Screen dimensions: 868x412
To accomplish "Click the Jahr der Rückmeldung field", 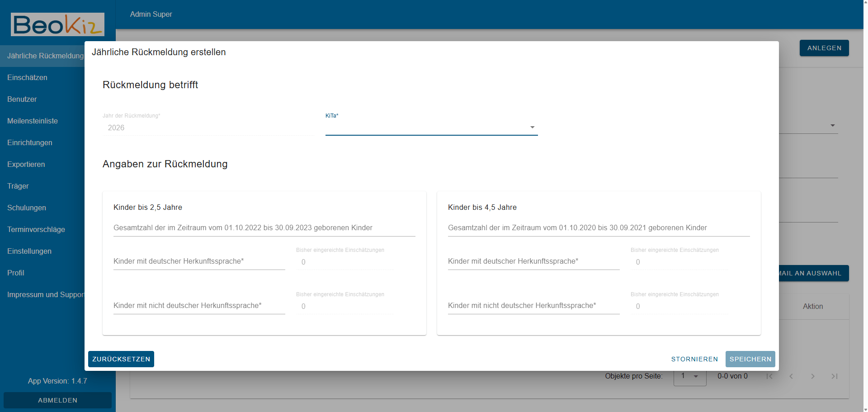I will (x=208, y=128).
